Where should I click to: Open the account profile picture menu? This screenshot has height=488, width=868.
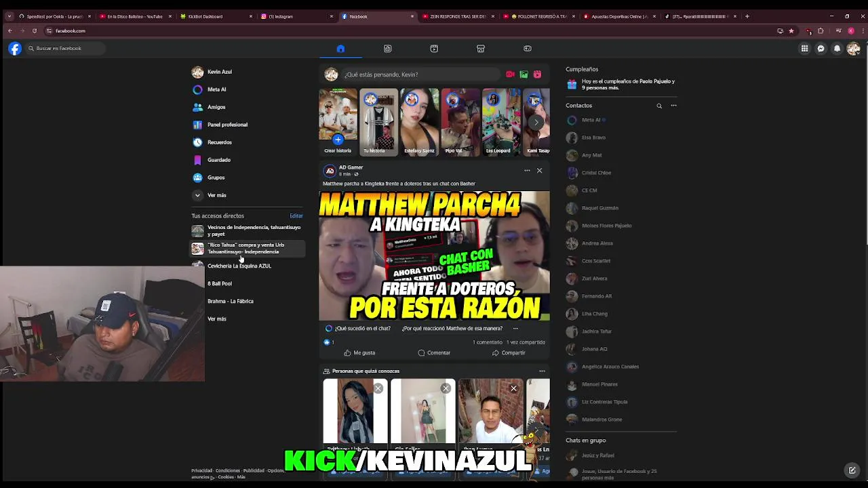[x=853, y=48]
